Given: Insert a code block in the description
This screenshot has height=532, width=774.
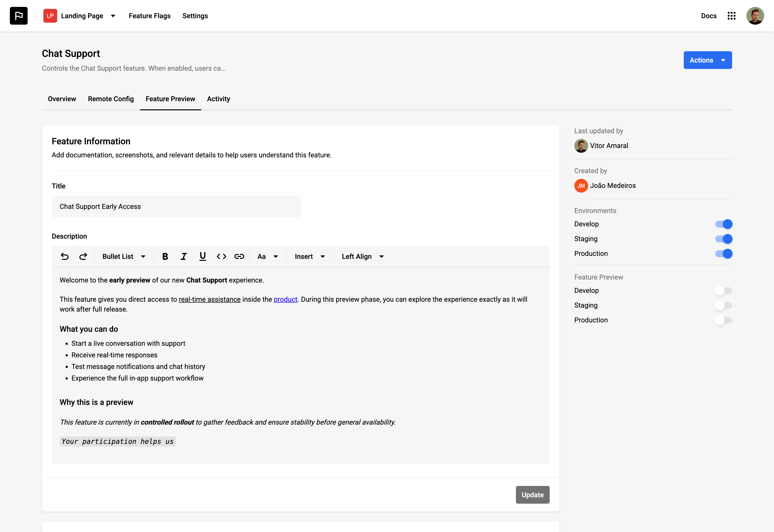Looking at the screenshot, I should point(221,256).
